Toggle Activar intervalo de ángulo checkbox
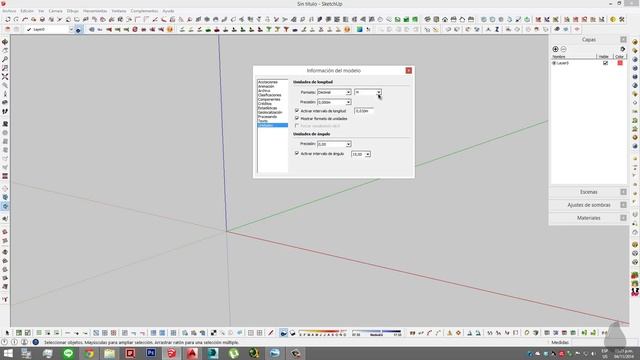 click(297, 153)
